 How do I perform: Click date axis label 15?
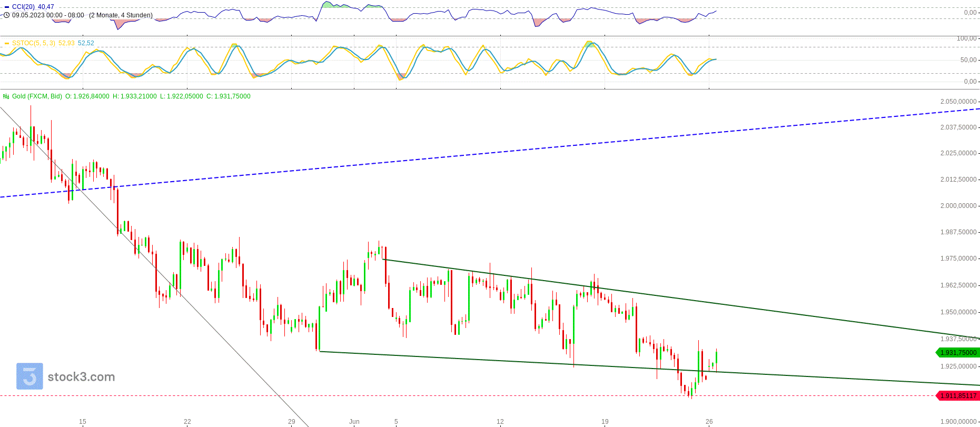pos(83,422)
